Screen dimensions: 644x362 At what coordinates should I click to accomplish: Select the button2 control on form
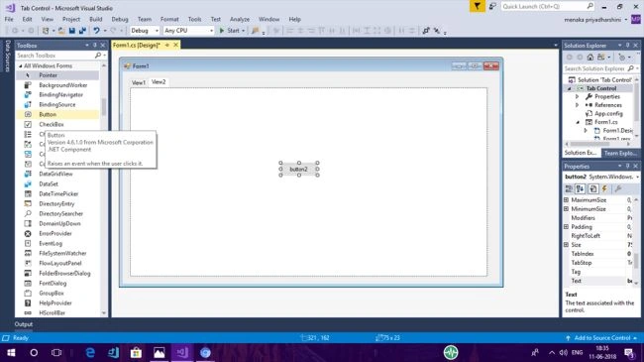(299, 169)
